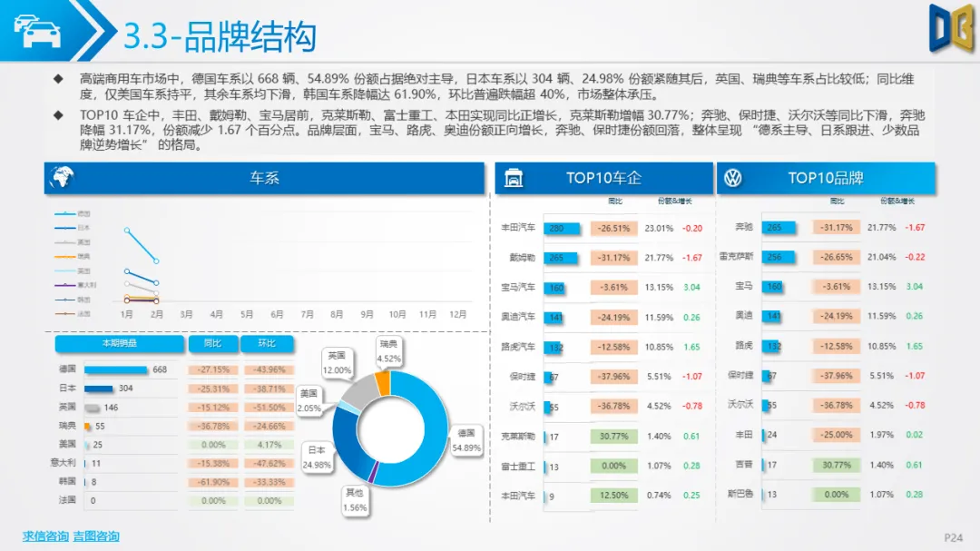Click the 德国 668 sales bar
Screen dimensions: 980x551
pyautogui.click(x=115, y=369)
